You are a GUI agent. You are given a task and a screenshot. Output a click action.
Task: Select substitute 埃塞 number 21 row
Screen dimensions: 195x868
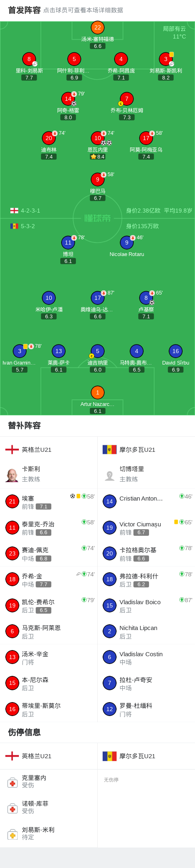[49, 502]
